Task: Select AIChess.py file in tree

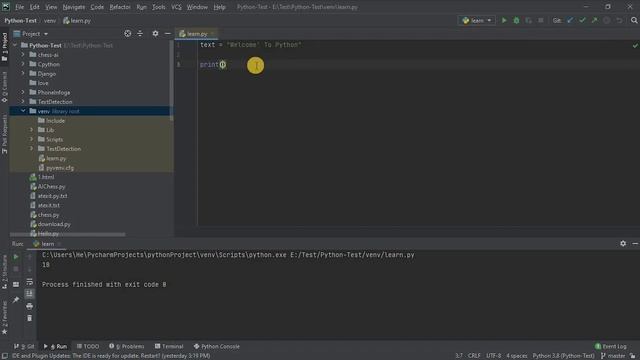Action: click(x=51, y=187)
